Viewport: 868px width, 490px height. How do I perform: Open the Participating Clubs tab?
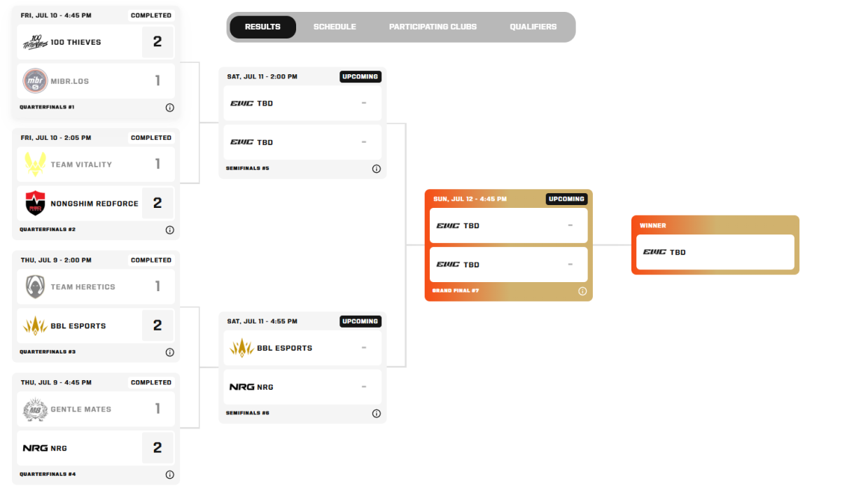(433, 27)
